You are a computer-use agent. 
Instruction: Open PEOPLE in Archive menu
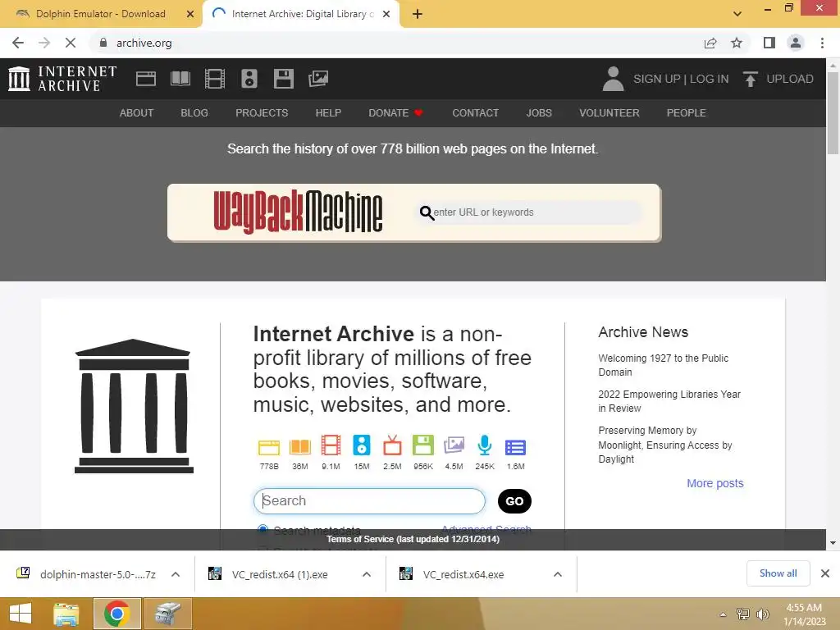click(687, 113)
